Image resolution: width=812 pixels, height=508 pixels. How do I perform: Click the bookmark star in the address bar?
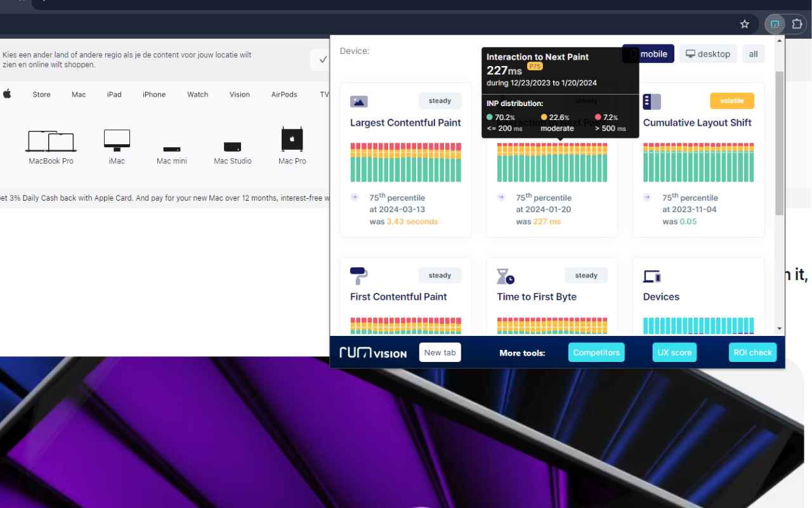click(744, 23)
